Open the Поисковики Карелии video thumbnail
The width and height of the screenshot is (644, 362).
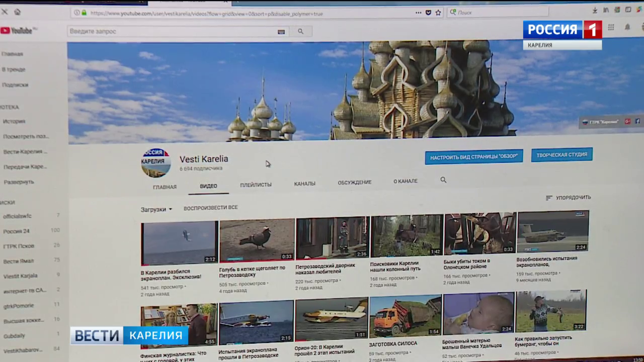pyautogui.click(x=407, y=235)
